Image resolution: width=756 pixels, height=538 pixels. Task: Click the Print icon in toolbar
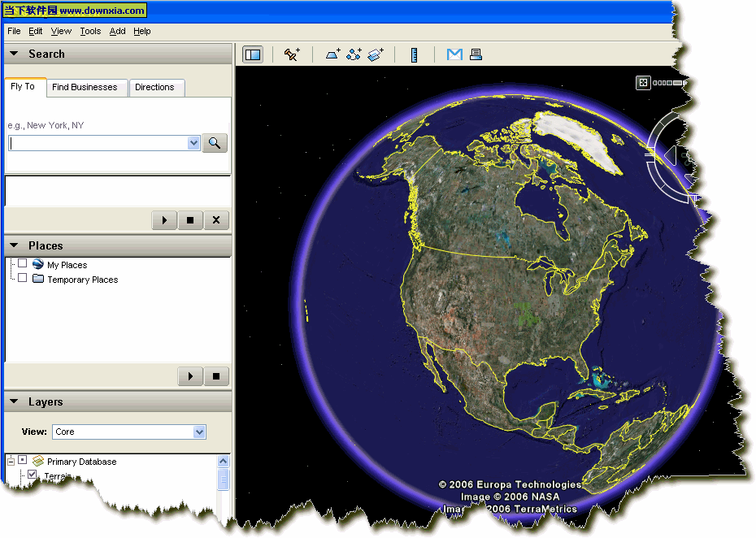[x=476, y=54]
